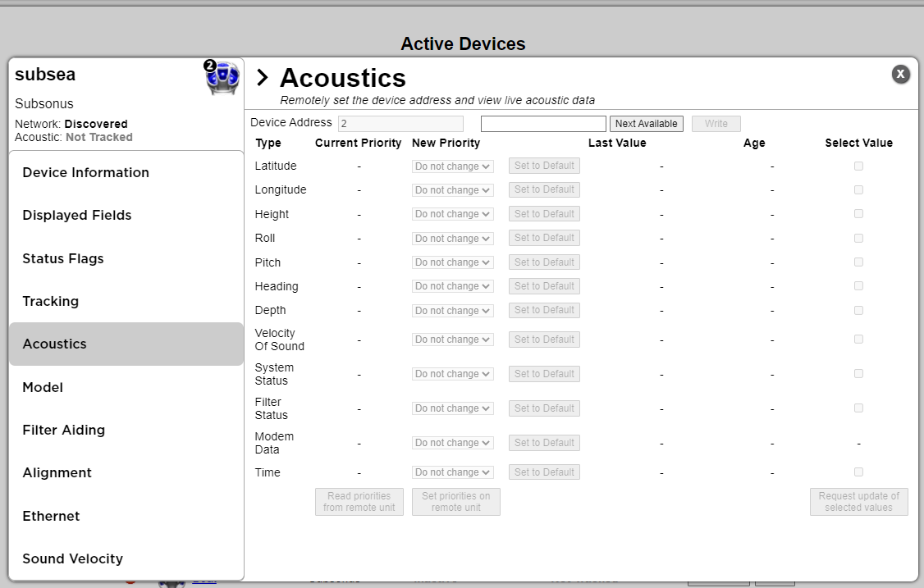Click the Network Discovered status

tap(71, 125)
